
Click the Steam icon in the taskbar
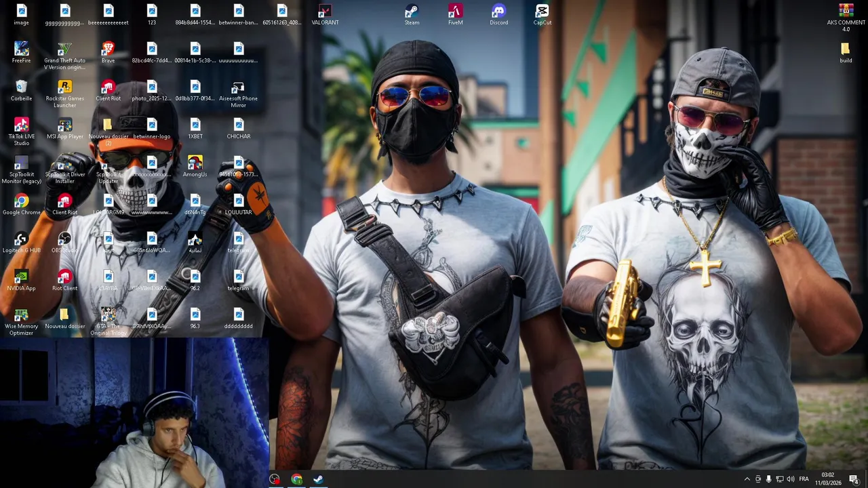click(x=318, y=479)
